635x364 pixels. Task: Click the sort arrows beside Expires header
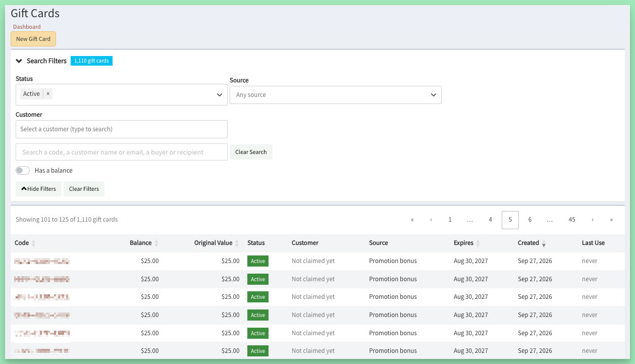pyautogui.click(x=478, y=243)
